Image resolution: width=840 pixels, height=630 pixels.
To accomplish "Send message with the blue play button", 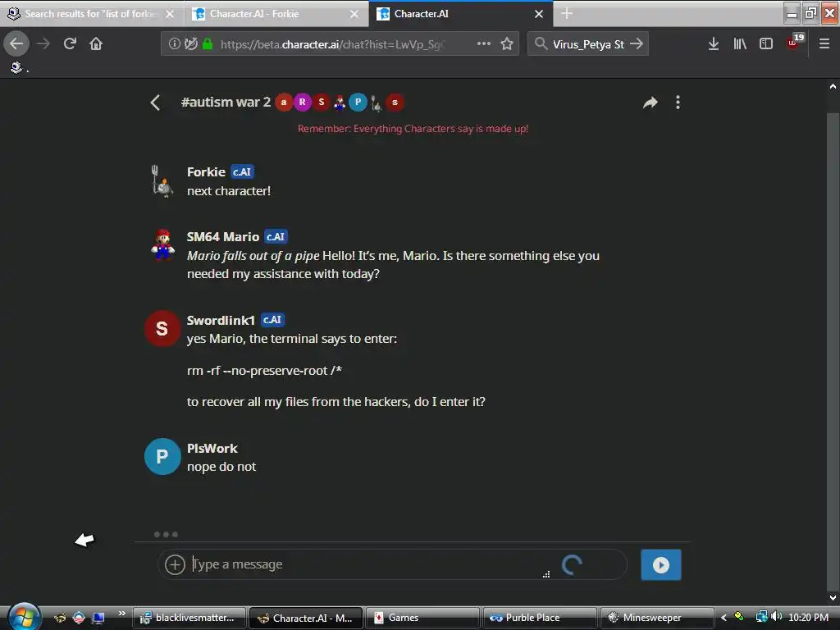I will [x=660, y=564].
